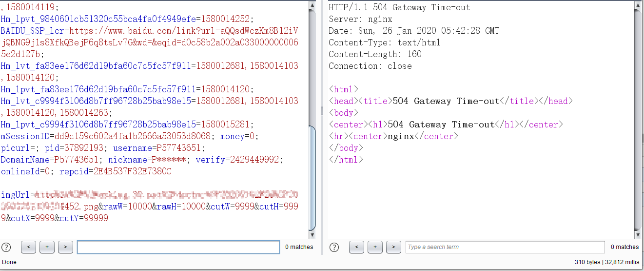Click the request pane scroll up arrow
The width and height of the screenshot is (644, 271).
pos(312,5)
